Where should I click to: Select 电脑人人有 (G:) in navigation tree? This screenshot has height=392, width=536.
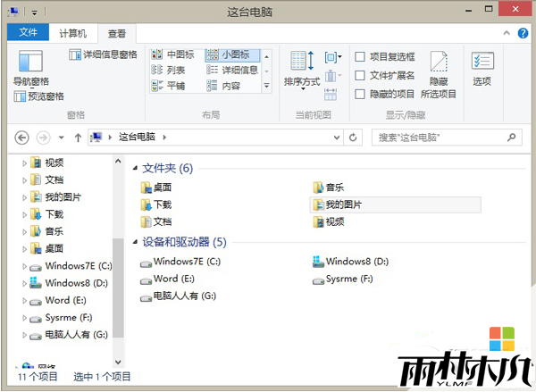pos(69,335)
